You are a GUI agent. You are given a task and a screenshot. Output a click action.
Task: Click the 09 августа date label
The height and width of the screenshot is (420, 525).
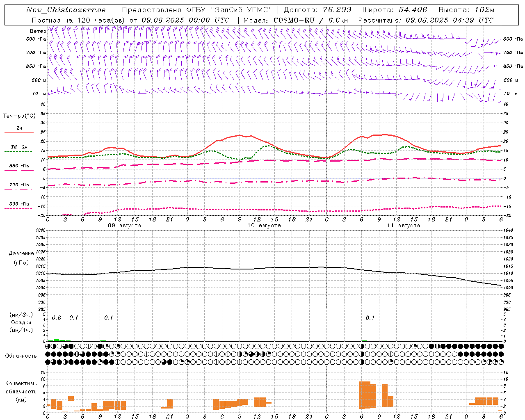tap(124, 226)
